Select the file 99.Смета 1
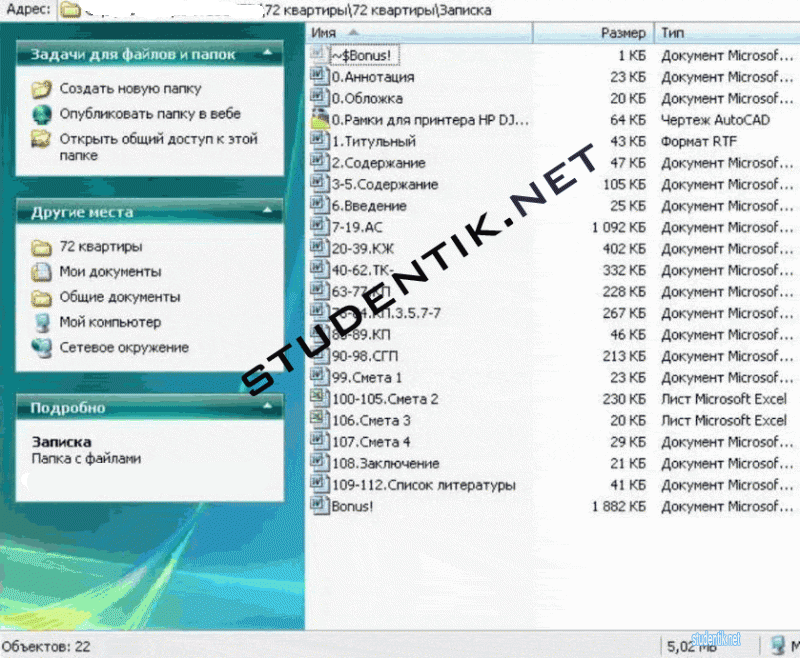The width and height of the screenshot is (800, 658). [x=367, y=377]
